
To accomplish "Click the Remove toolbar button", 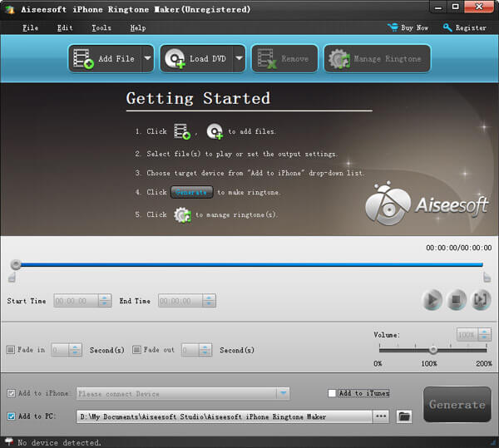I will point(284,58).
